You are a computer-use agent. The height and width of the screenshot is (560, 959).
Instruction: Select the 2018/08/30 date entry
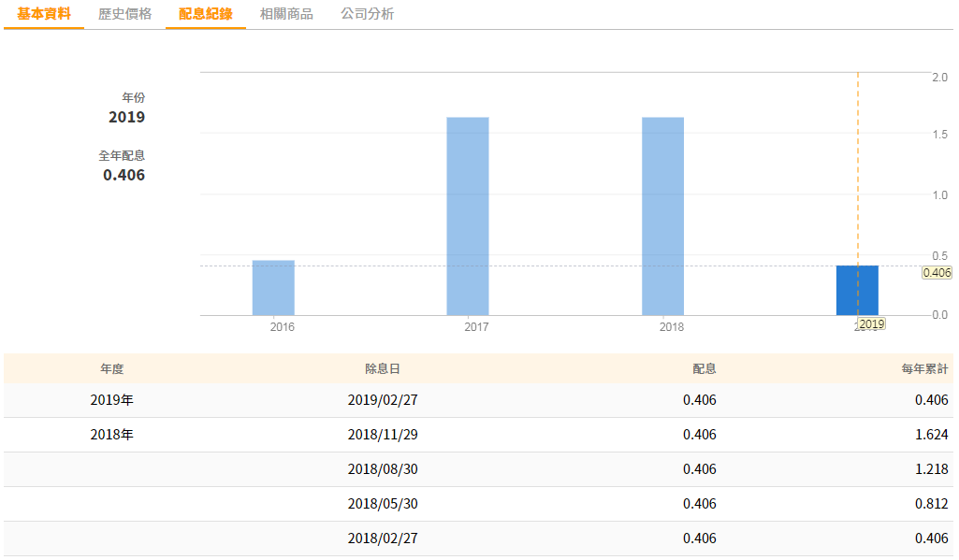tap(383, 469)
